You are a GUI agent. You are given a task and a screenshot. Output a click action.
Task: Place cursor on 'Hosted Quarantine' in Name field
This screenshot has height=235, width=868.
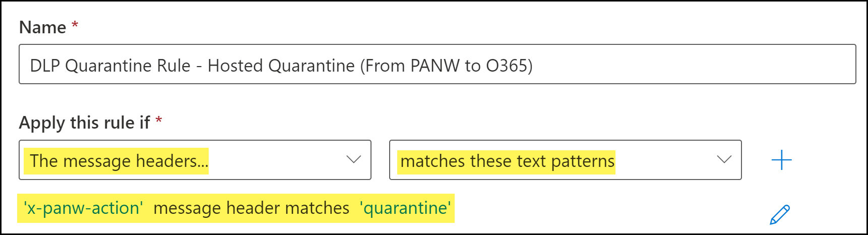[x=281, y=66]
